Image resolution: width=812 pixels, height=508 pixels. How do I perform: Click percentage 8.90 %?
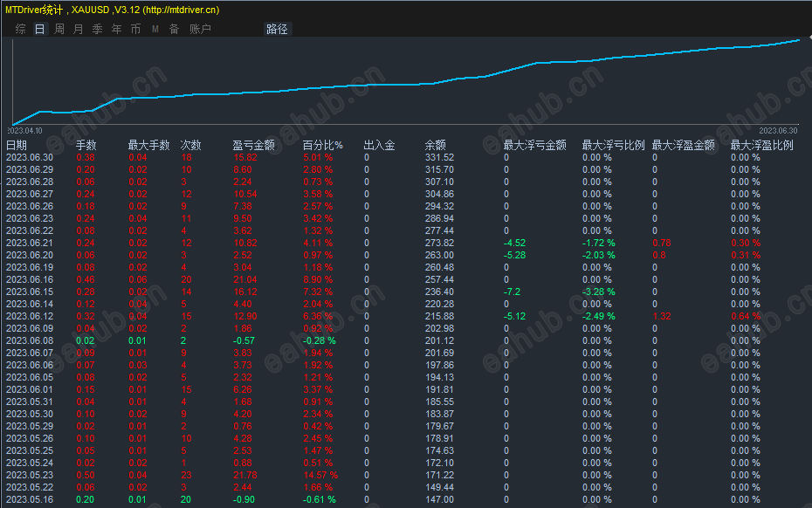[x=318, y=279]
